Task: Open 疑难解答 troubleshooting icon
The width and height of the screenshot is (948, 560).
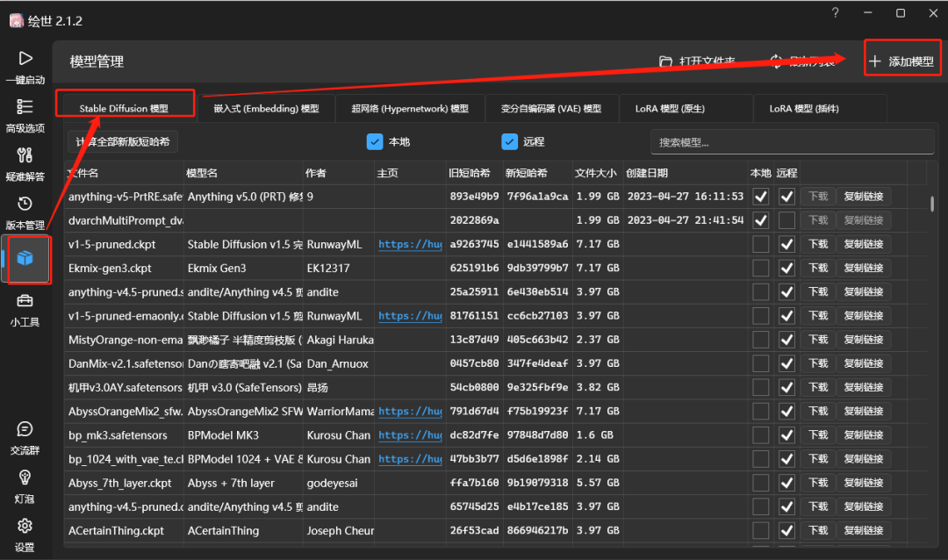Action: (25, 155)
